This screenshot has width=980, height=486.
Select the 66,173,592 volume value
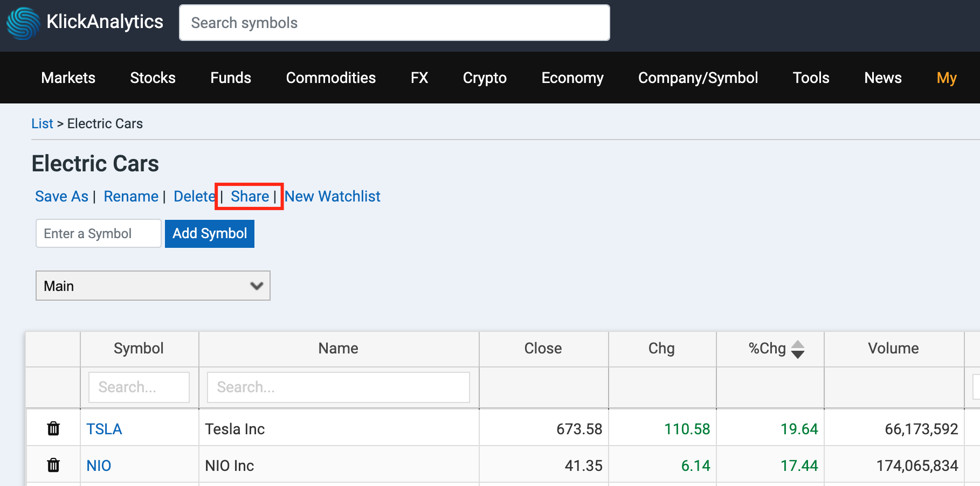click(x=921, y=429)
